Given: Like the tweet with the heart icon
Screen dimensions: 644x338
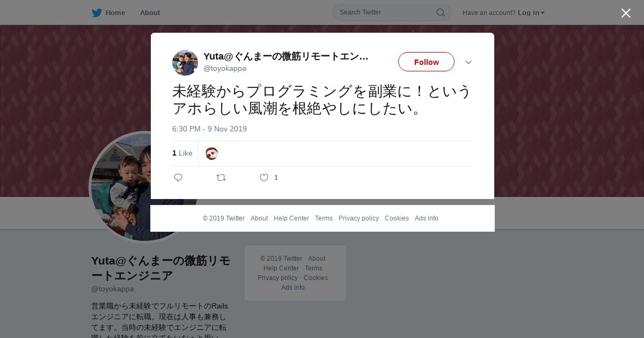Looking at the screenshot, I should 264,178.
